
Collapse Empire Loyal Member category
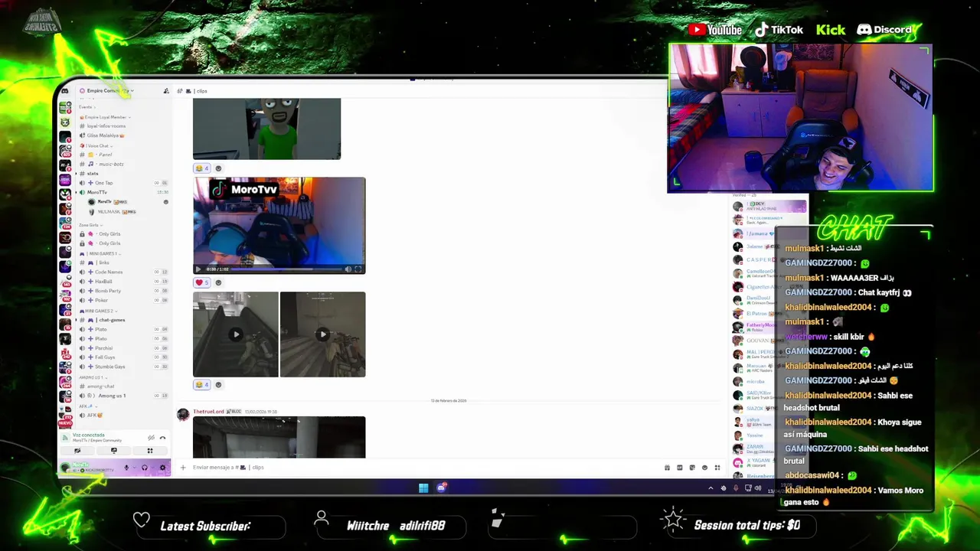107,117
